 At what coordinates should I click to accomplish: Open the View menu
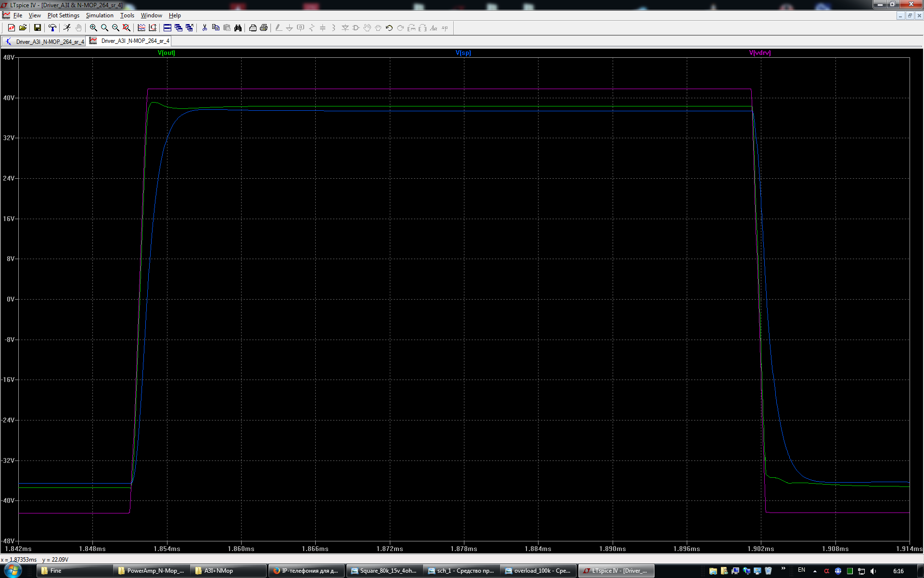(x=35, y=15)
